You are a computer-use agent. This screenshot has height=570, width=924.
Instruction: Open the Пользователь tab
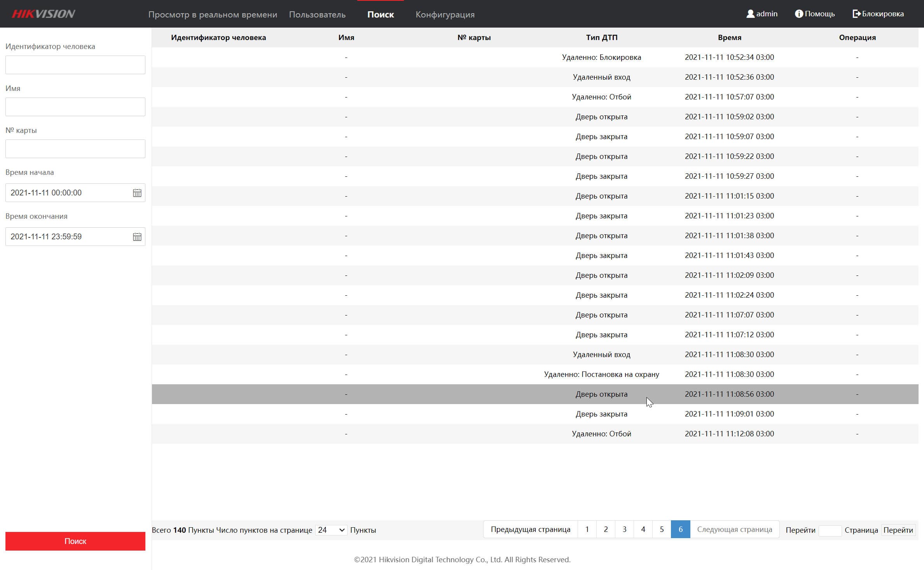tap(317, 15)
